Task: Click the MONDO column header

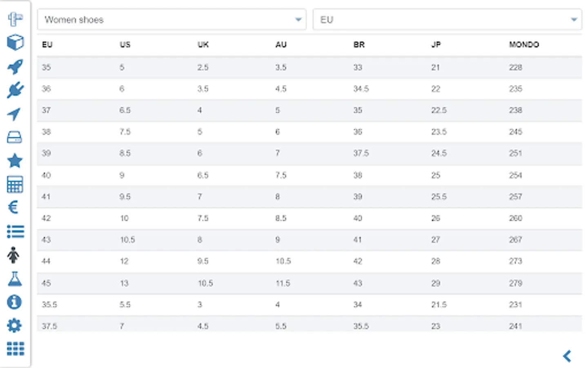Action: (x=524, y=45)
